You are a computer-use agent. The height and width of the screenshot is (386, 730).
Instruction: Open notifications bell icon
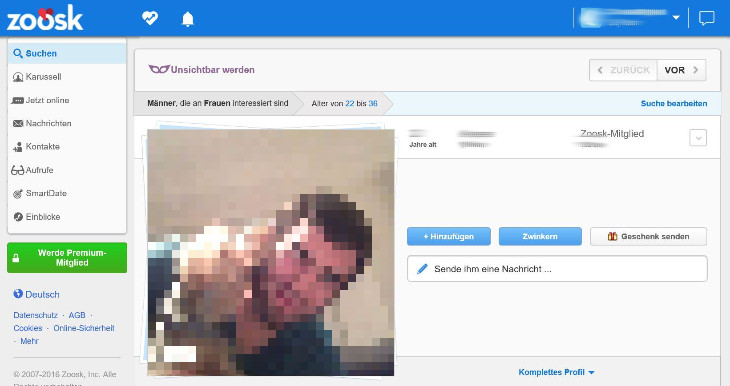pyautogui.click(x=188, y=19)
